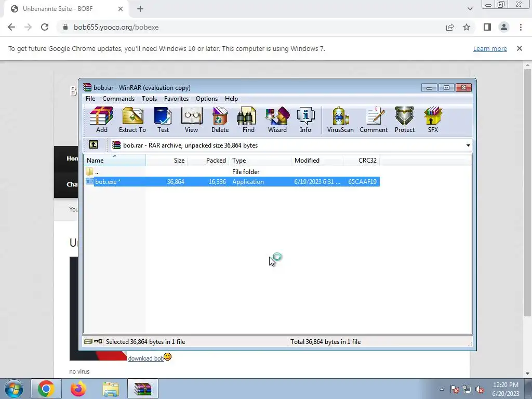The height and width of the screenshot is (399, 532).
Task: Click the clock showing 12:20 PM
Action: click(x=506, y=385)
